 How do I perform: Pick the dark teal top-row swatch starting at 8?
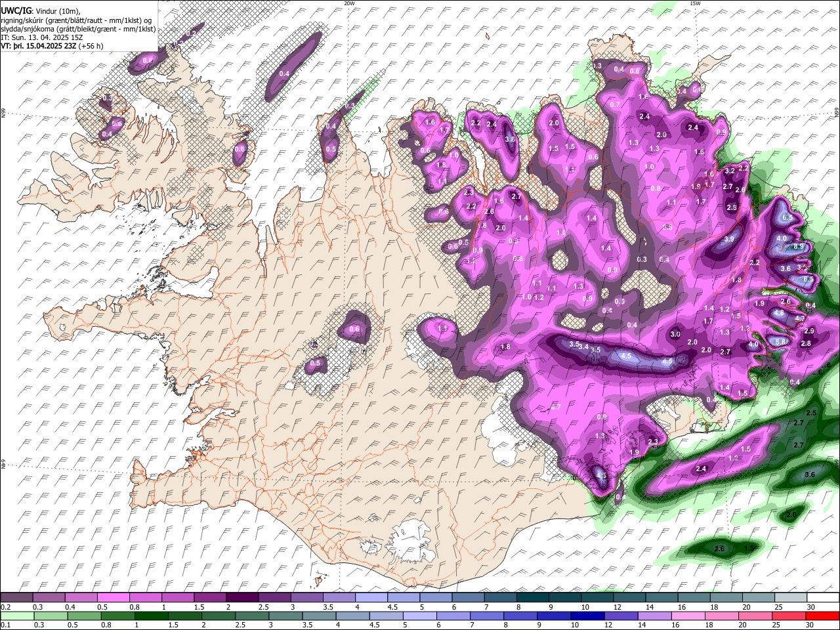[533, 598]
